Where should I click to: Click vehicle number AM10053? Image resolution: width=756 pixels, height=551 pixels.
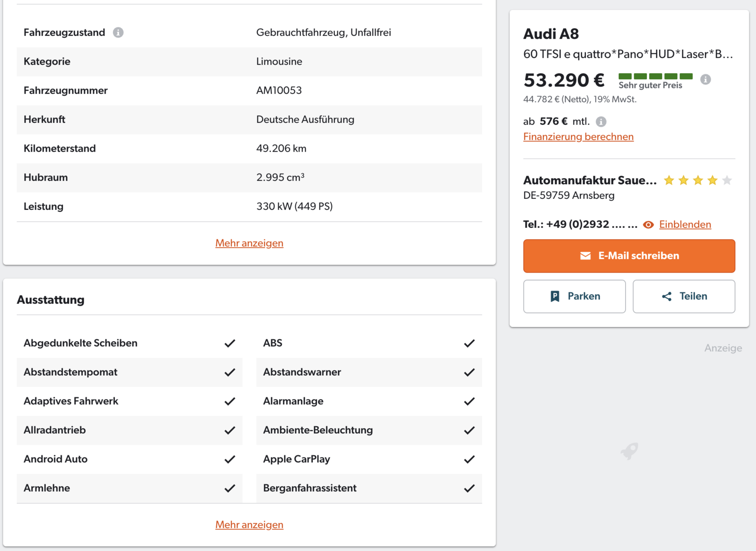pyautogui.click(x=279, y=90)
